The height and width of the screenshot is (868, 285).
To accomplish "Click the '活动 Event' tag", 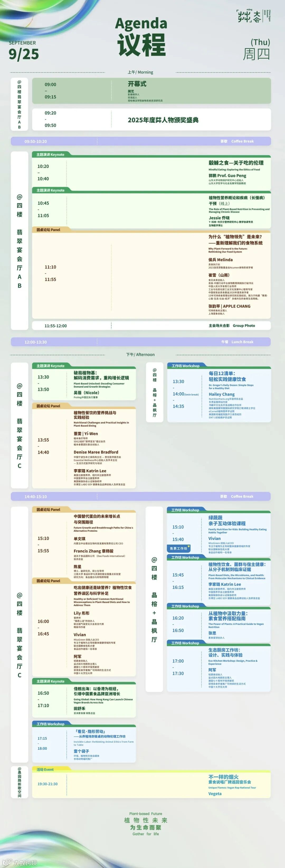I will [x=45, y=770].
